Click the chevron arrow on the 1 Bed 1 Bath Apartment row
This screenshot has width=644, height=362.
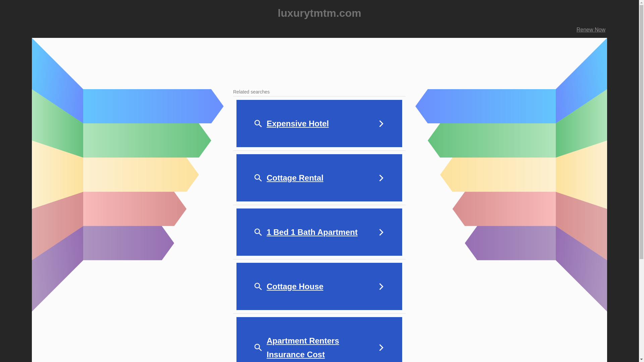tap(381, 232)
